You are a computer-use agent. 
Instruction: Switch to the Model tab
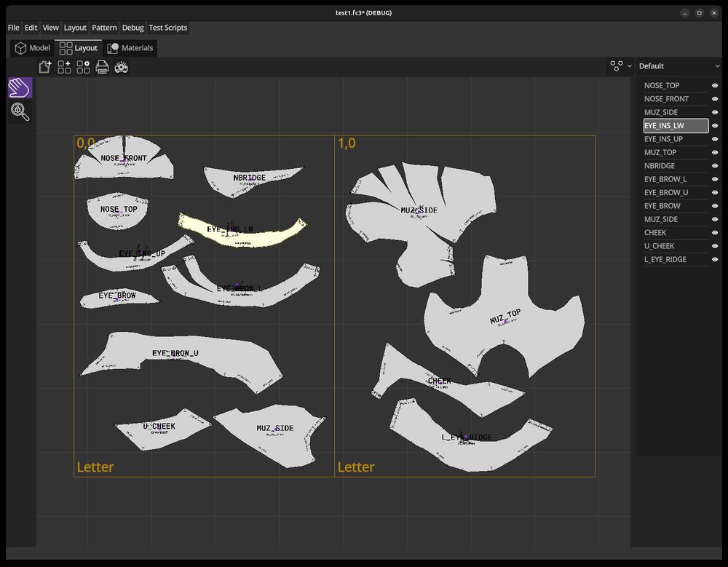pos(33,48)
